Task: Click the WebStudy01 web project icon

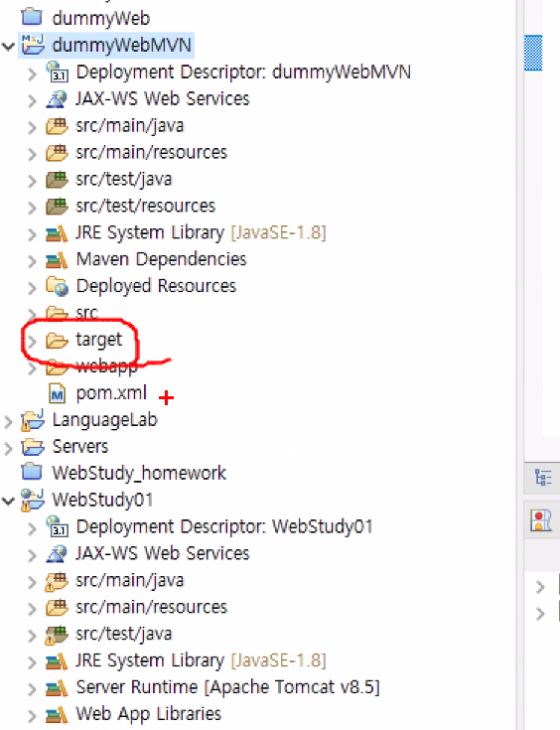Action: tap(33, 500)
